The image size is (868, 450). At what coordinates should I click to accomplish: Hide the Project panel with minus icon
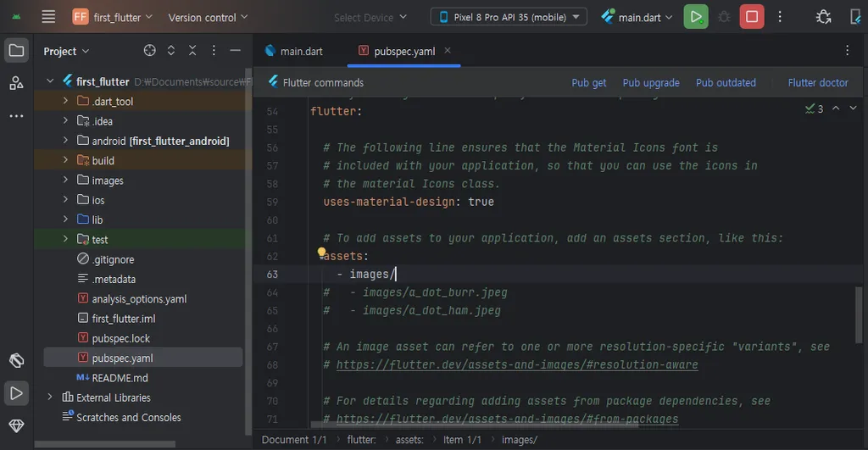point(236,50)
